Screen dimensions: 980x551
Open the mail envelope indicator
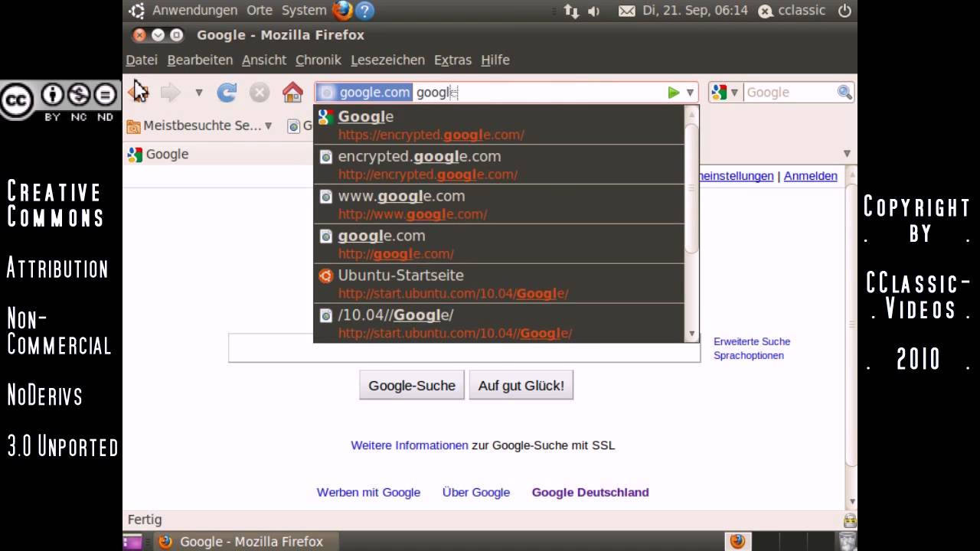tap(626, 11)
